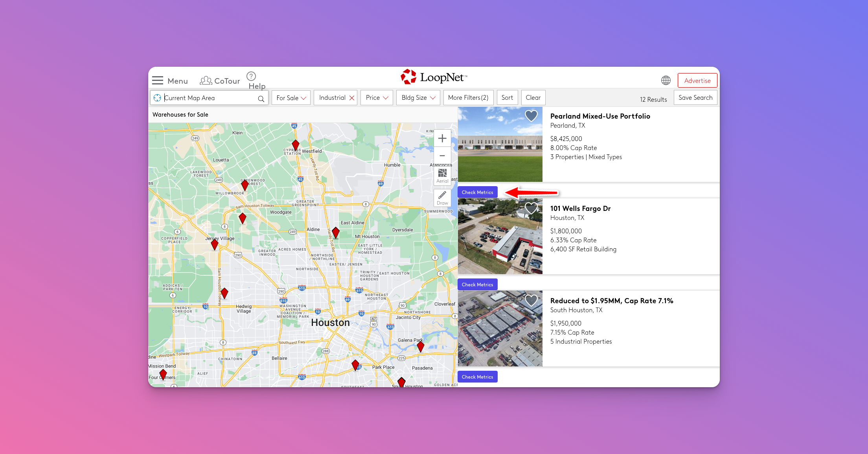Viewport: 868px width, 454px height.
Task: Expand the For Sale dropdown
Action: pos(291,98)
